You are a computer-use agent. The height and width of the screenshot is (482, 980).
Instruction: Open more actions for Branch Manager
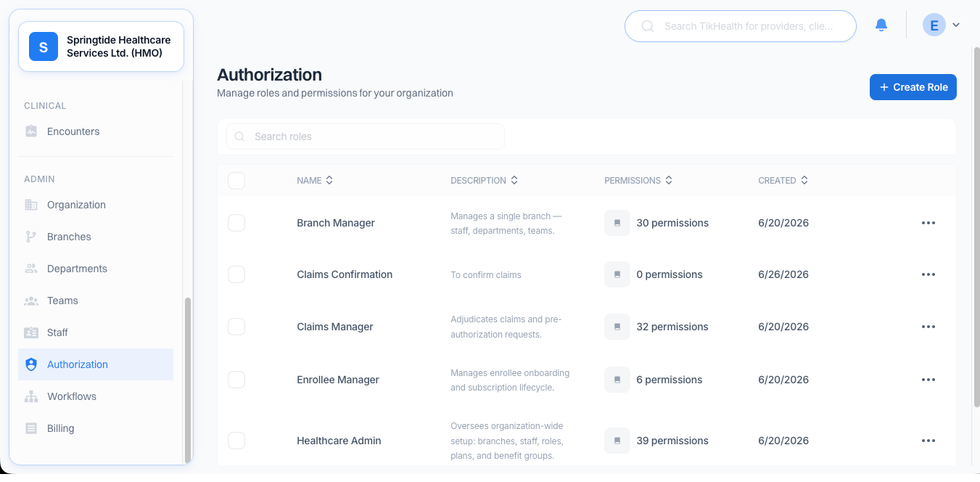click(928, 223)
